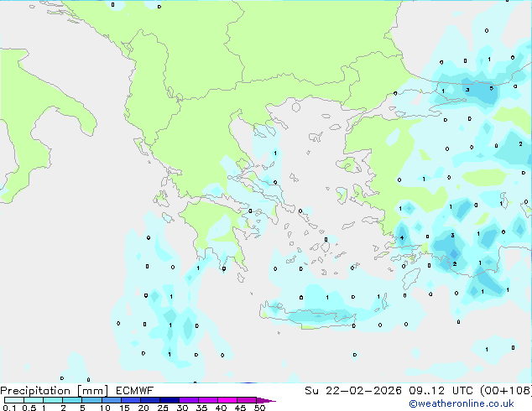Click the '09..12 UTC' time text
Viewport: 532px width, 411px height.
[x=441, y=391]
